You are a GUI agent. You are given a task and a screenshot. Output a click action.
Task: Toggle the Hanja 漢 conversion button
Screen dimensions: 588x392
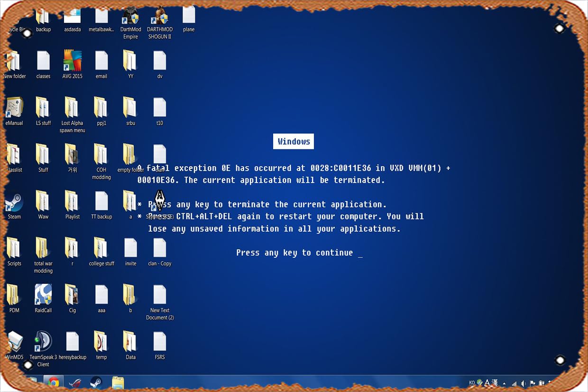click(x=495, y=383)
